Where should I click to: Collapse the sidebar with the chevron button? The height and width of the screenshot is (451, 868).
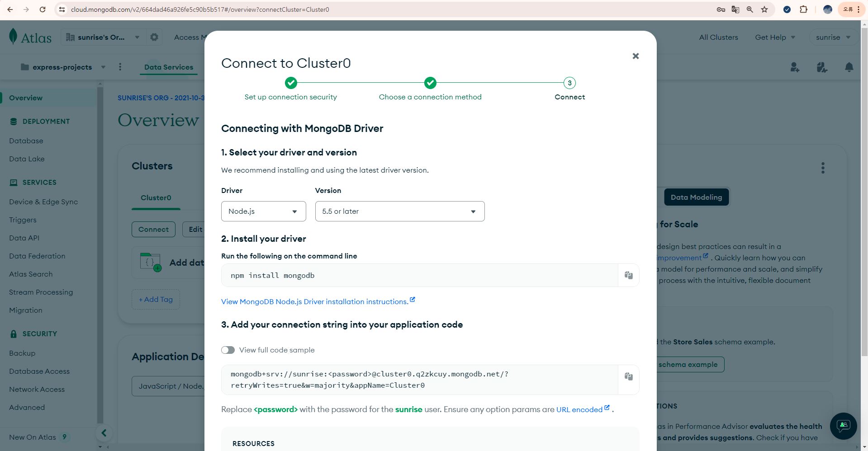point(104,433)
